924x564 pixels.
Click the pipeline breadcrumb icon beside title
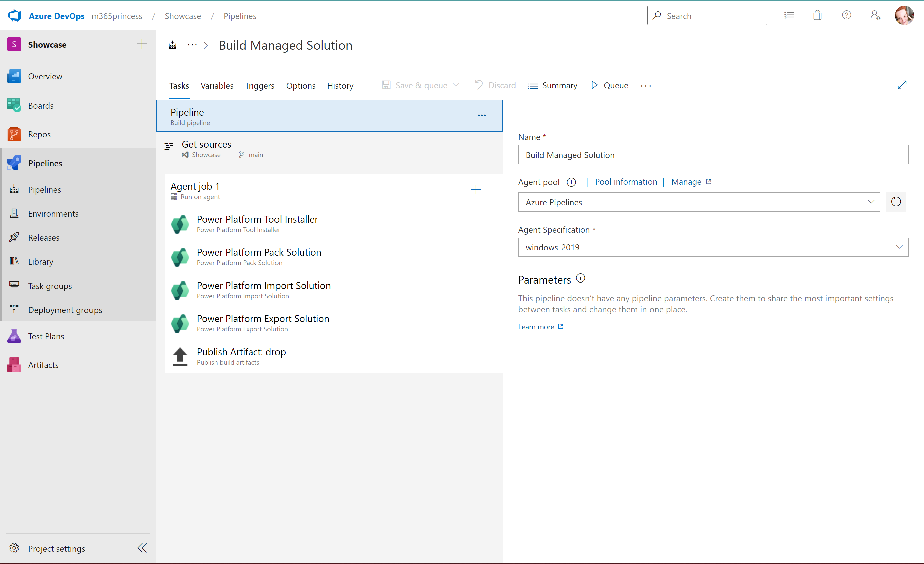click(173, 45)
